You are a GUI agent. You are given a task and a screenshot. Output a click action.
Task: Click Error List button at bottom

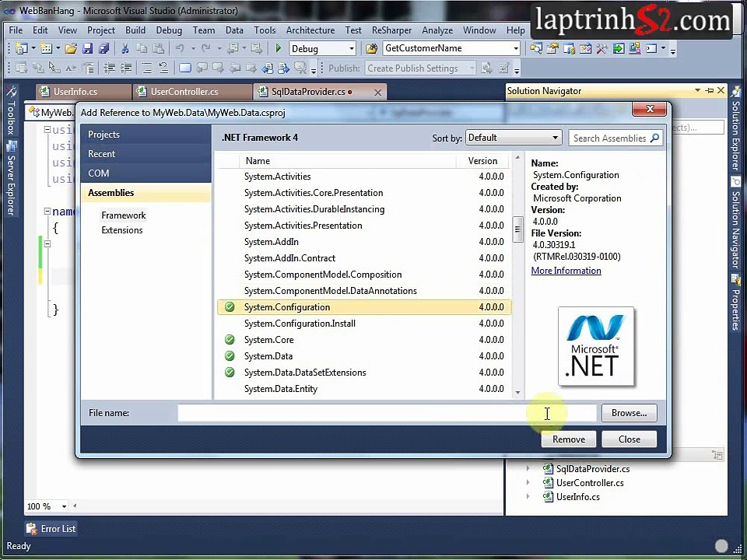click(x=51, y=529)
